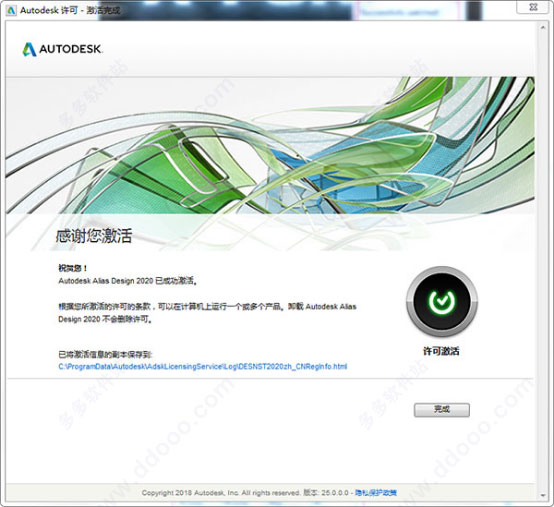Click the 许可激活 label below the icon

coord(441,351)
